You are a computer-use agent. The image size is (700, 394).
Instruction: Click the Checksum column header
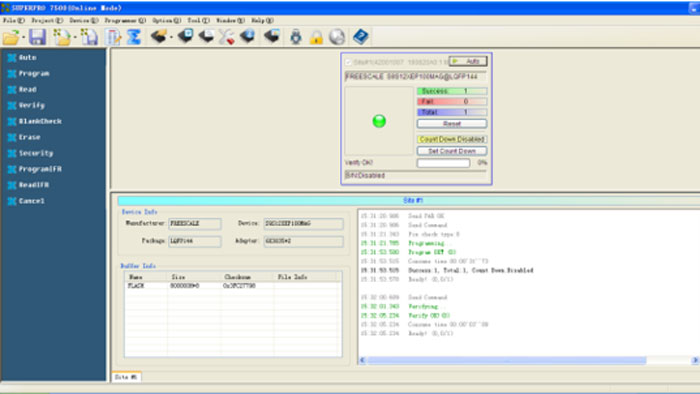coord(247,277)
